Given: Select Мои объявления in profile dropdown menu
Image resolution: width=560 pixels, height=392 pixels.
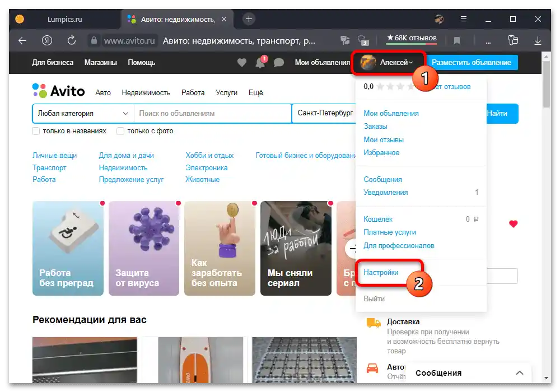Looking at the screenshot, I should click(x=391, y=114).
